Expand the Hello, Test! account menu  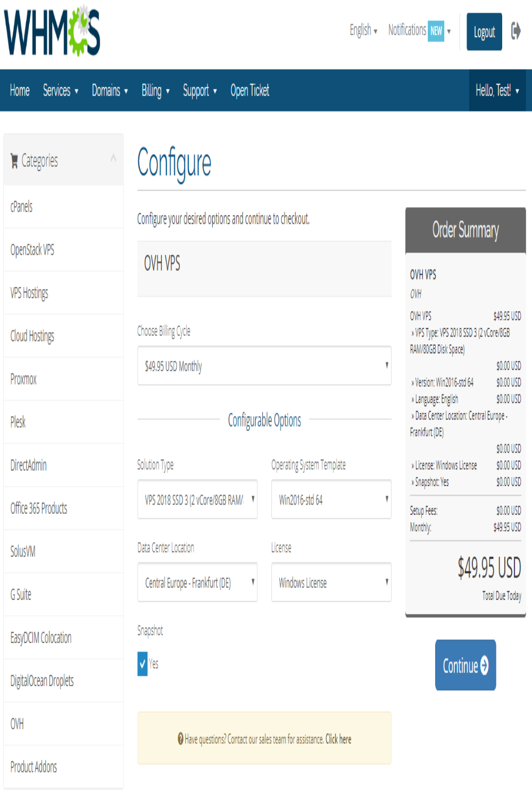[497, 90]
